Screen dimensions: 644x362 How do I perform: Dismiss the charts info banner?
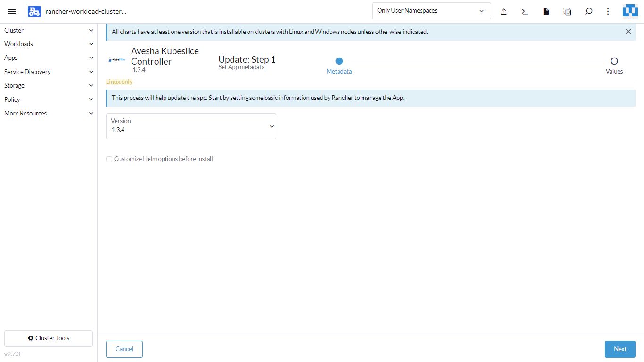(x=628, y=32)
